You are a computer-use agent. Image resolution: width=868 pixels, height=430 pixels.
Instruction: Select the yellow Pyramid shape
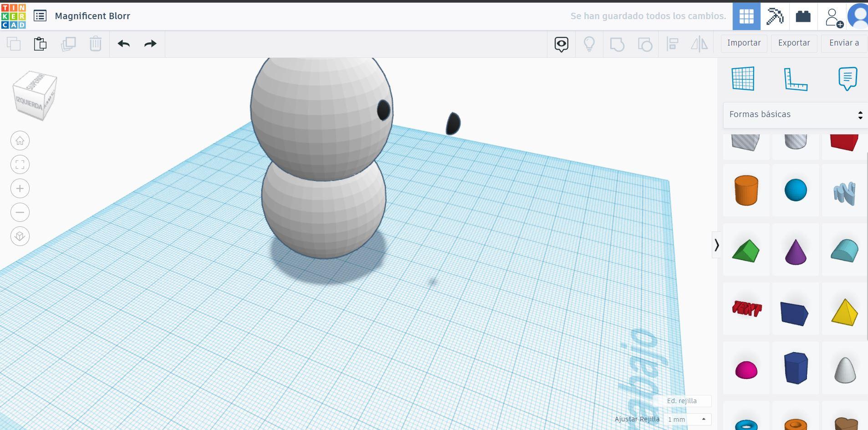pos(845,312)
